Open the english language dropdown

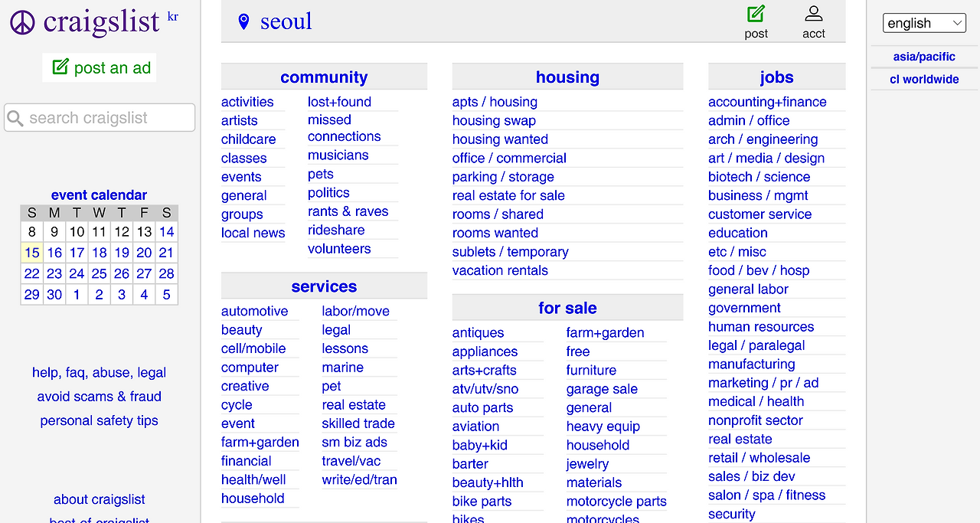924,23
